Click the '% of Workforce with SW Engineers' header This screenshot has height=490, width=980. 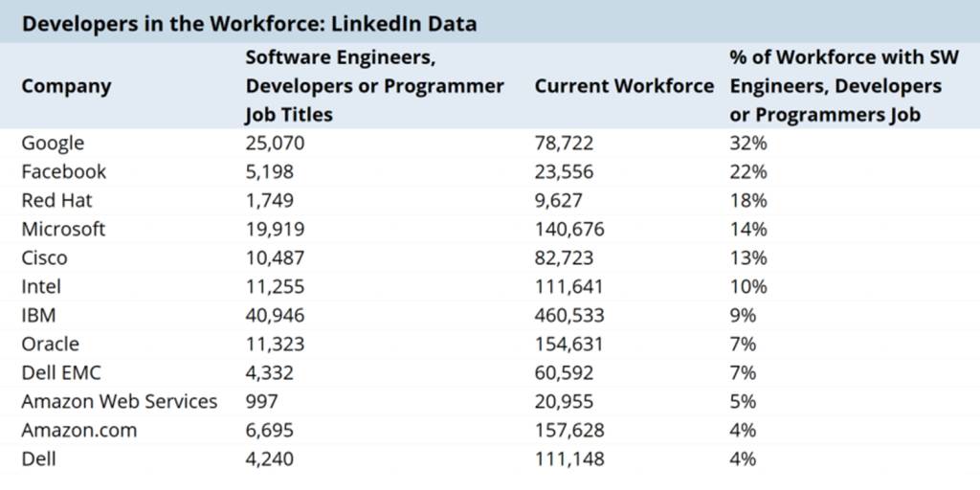(x=844, y=86)
